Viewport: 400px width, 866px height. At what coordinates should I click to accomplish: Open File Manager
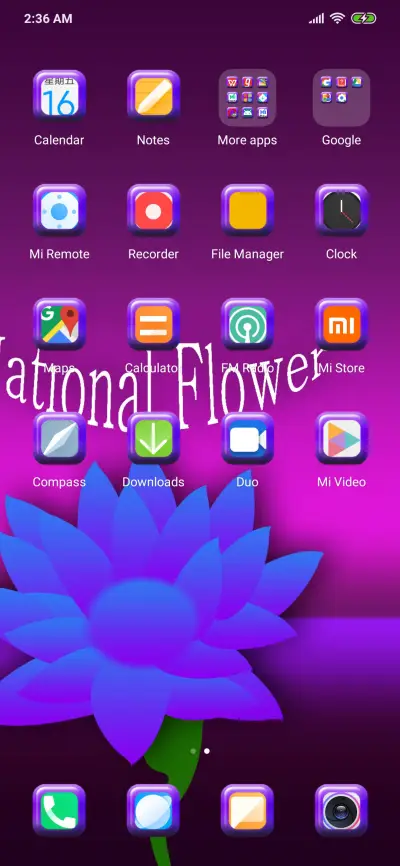click(248, 210)
